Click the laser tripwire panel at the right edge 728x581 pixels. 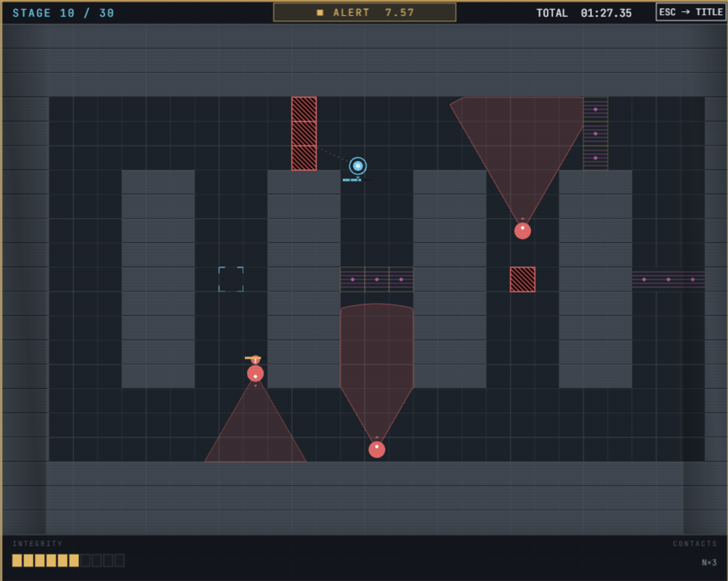pyautogui.click(x=668, y=279)
